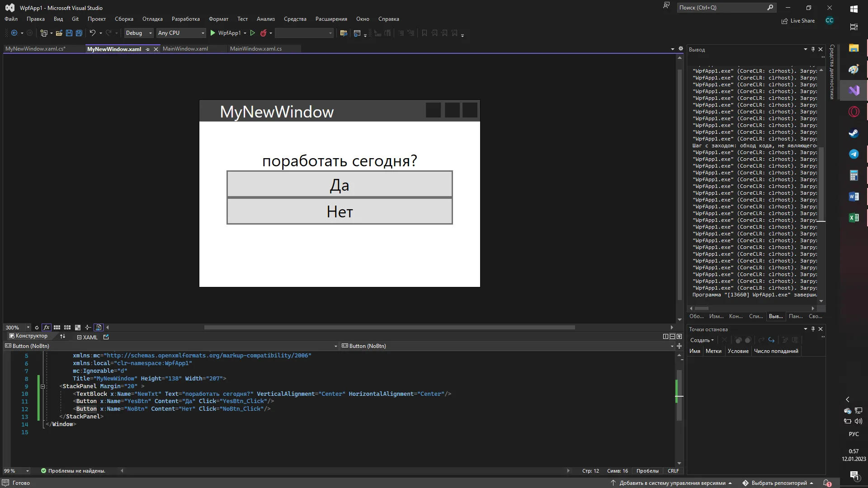Click the Проблемы не найдены status indicator
The height and width of the screenshot is (488, 868).
point(73,471)
